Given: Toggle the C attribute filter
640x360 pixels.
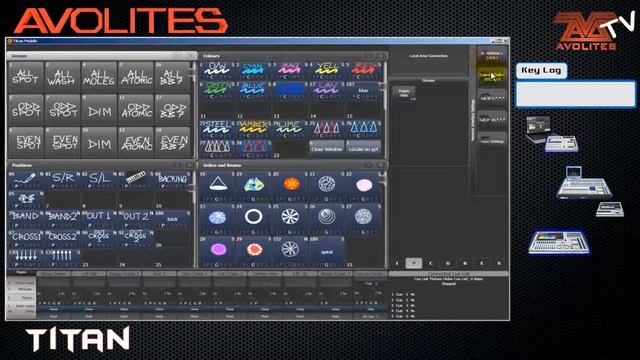Looking at the screenshot, I should point(431,263).
